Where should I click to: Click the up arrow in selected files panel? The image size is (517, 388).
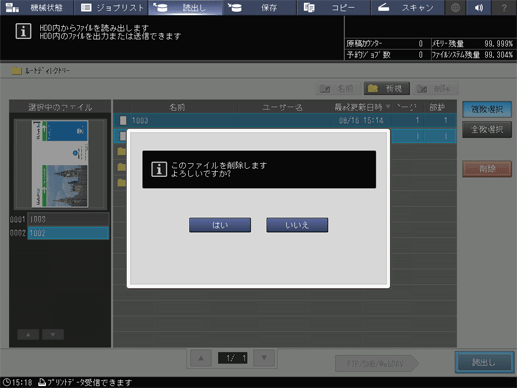point(28,334)
